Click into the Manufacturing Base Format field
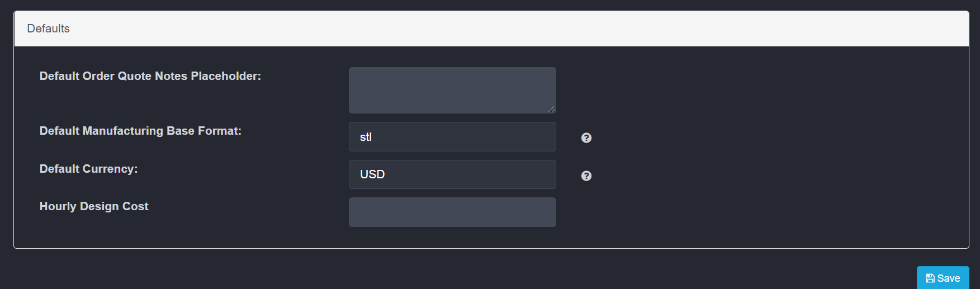980x289 pixels. (452, 137)
